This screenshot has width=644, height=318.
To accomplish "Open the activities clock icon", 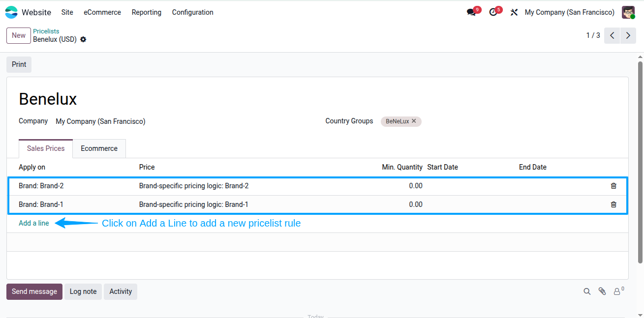I will [x=493, y=12].
